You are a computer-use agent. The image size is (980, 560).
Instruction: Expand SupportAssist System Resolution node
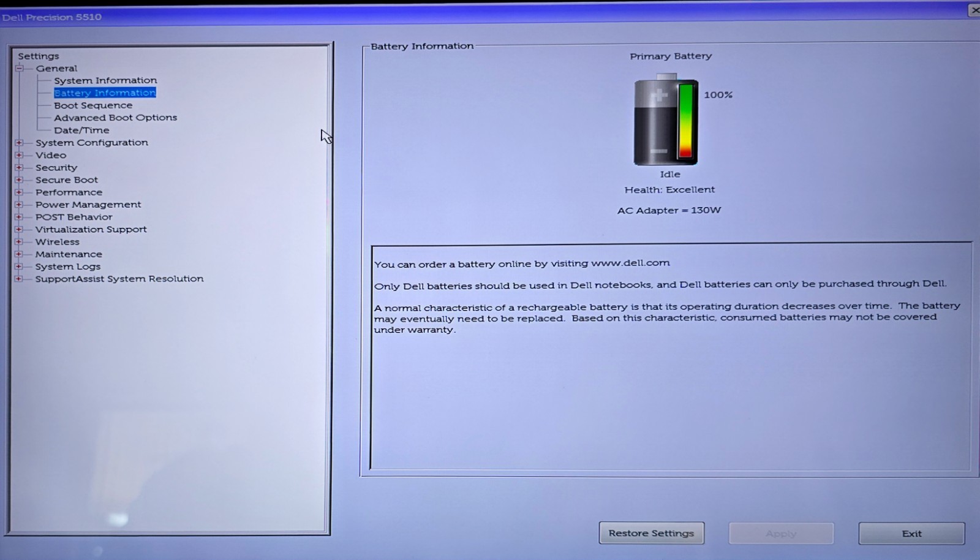point(19,279)
